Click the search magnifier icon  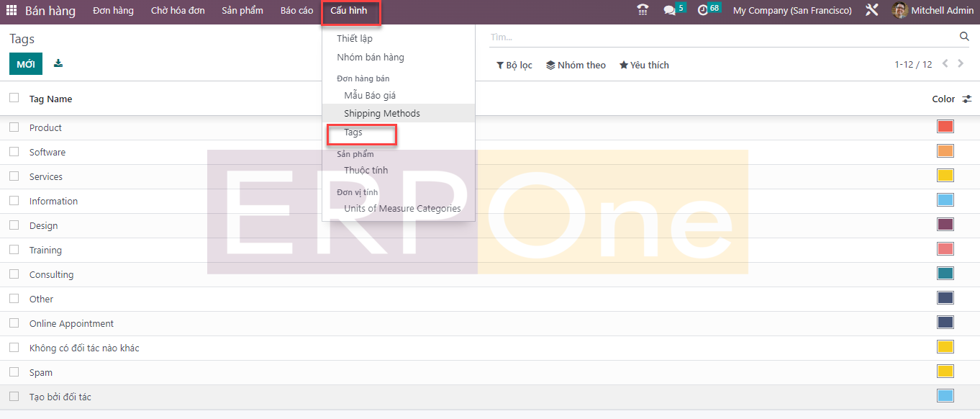pyautogui.click(x=964, y=37)
